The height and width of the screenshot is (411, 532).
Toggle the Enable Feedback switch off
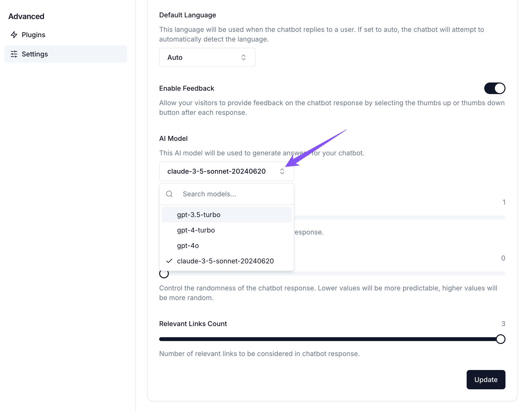494,88
